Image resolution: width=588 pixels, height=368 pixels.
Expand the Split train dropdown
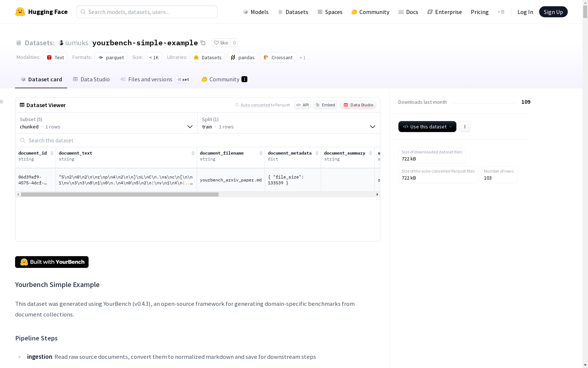(289, 123)
